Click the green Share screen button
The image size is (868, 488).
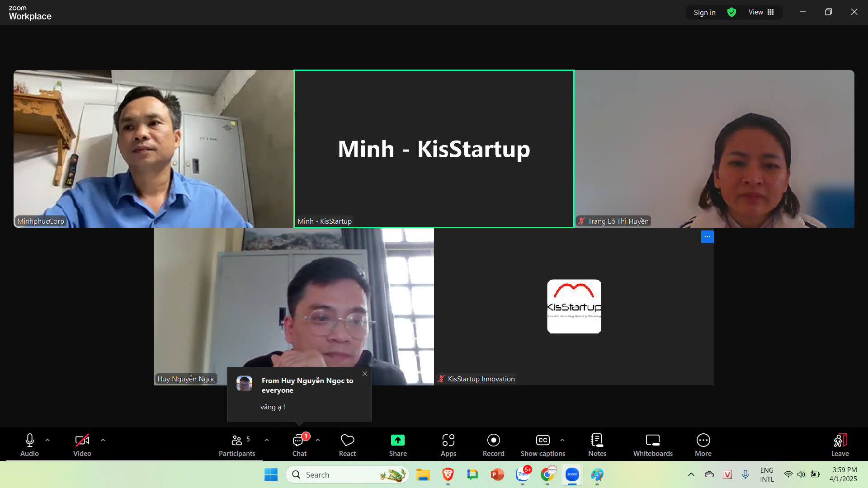tap(398, 445)
